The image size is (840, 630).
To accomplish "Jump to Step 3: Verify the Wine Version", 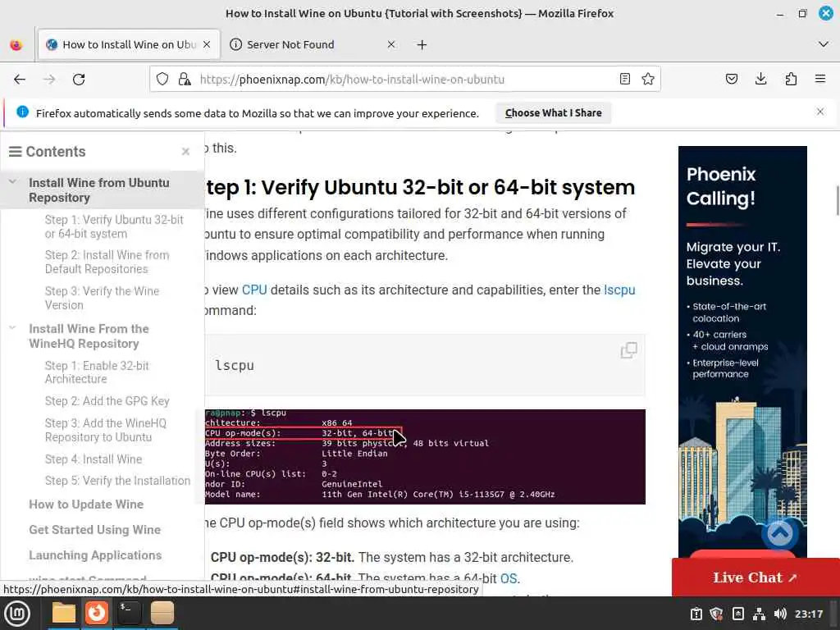I will point(102,298).
